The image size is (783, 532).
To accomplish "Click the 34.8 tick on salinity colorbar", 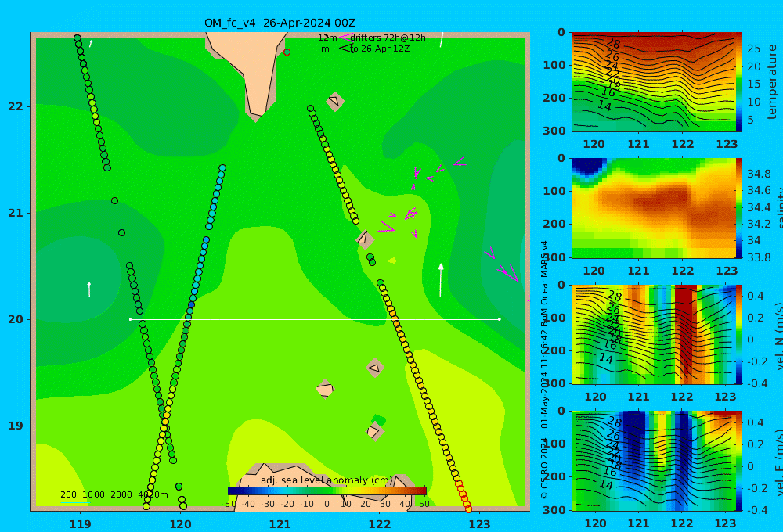I will 759,174.
